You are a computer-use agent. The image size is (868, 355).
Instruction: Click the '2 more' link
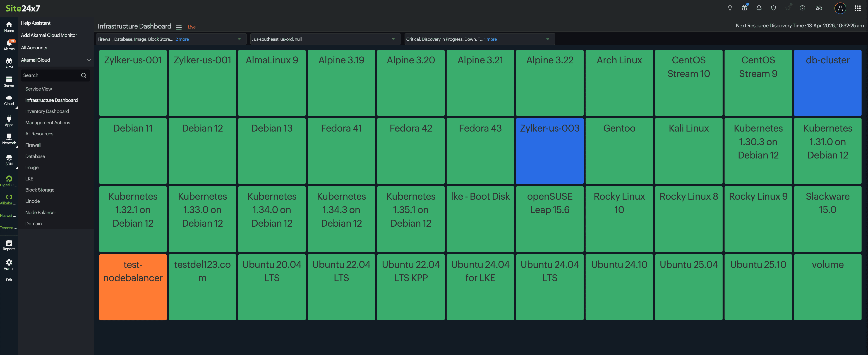point(182,39)
